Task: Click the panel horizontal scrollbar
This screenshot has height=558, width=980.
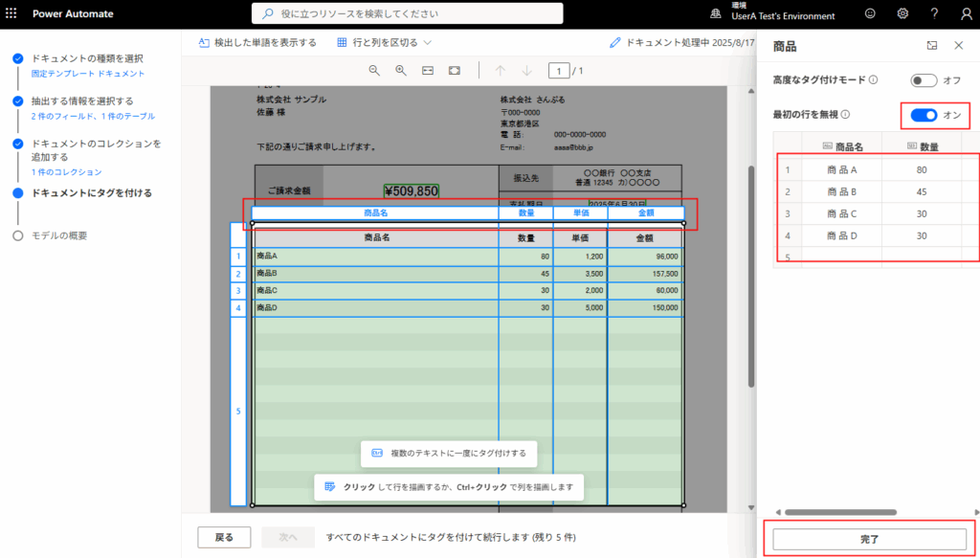Action: 840,512
